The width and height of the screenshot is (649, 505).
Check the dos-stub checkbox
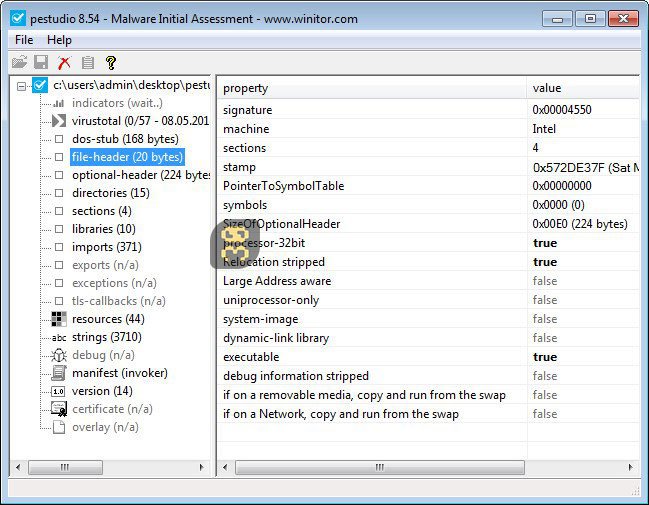[59, 139]
